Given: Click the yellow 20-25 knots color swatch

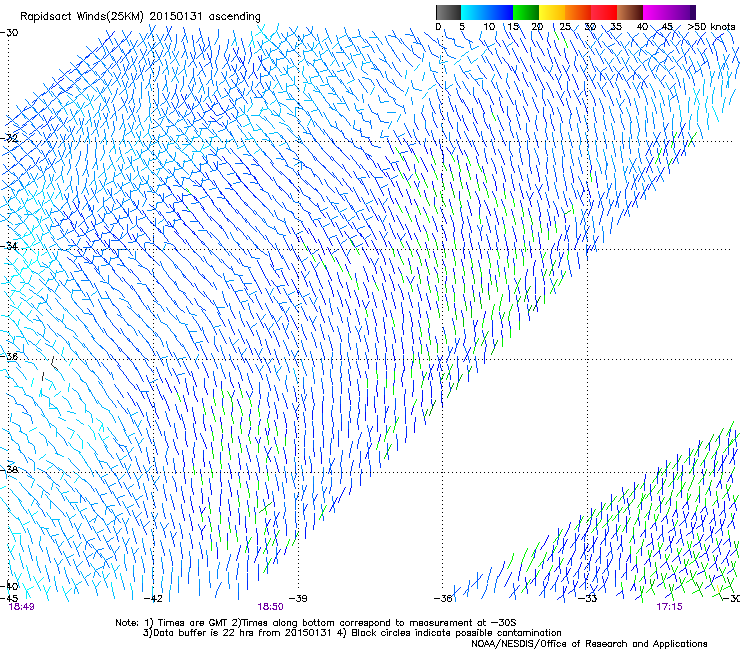Looking at the screenshot, I should click(552, 12).
